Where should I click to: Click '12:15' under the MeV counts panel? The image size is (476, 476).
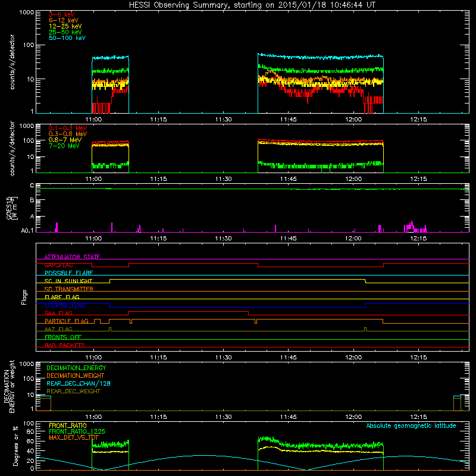pos(418,179)
